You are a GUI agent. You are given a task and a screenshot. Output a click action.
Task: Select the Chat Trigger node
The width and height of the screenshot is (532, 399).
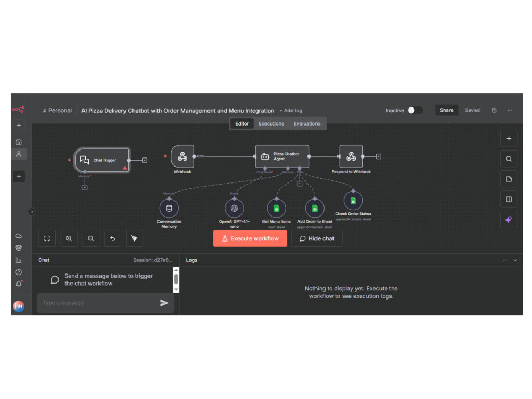(x=102, y=160)
